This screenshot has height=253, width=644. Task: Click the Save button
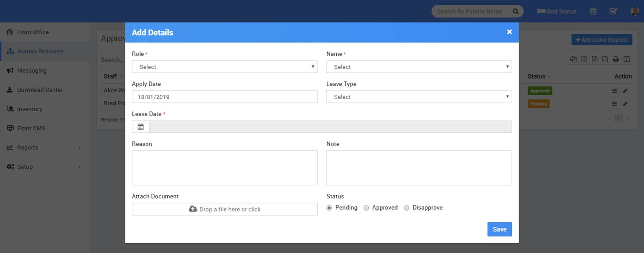499,229
